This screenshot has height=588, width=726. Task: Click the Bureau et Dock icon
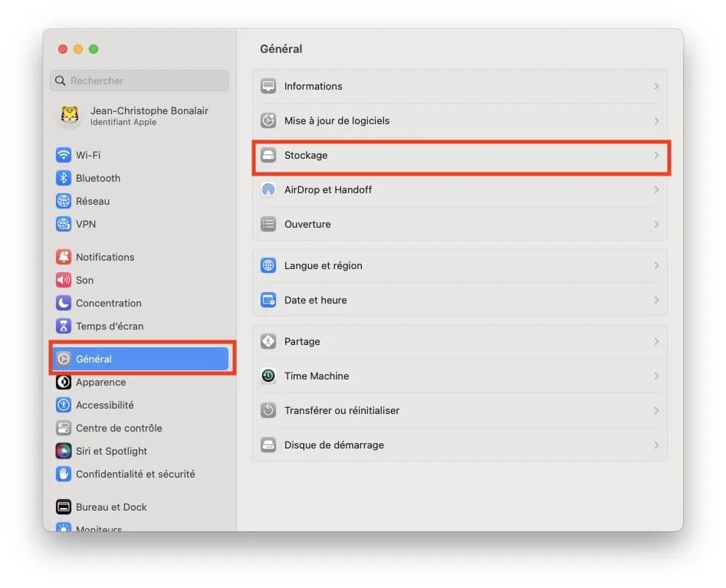pyautogui.click(x=64, y=507)
